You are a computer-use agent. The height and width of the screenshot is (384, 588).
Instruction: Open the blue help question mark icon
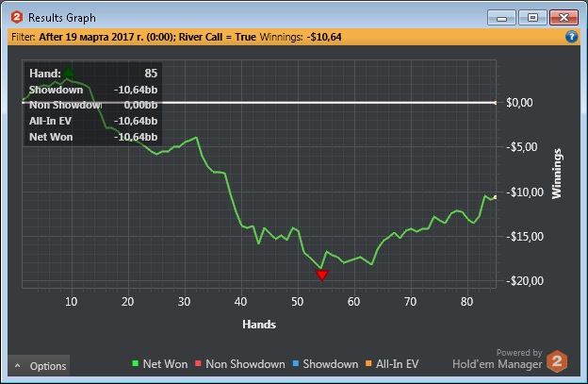pyautogui.click(x=571, y=37)
